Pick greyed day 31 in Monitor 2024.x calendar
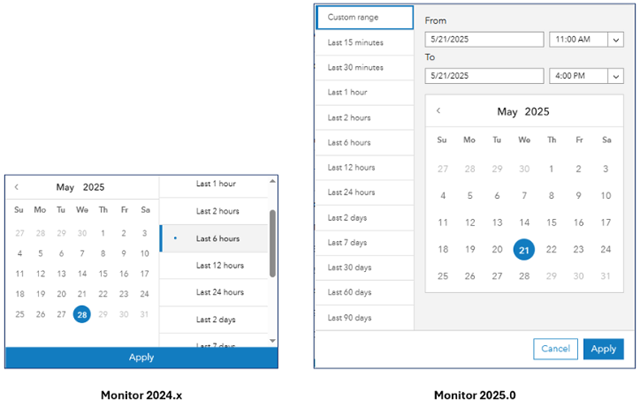The image size is (640, 415). coord(144,315)
